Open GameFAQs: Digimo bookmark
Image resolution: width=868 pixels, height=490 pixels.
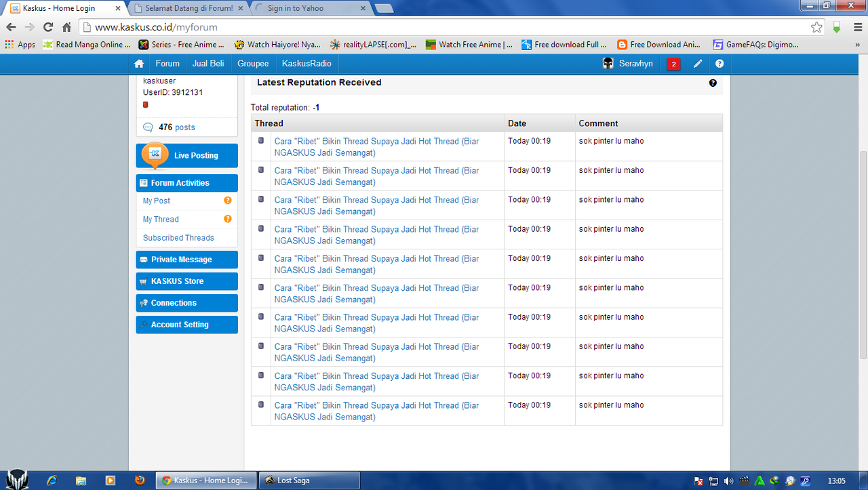(x=756, y=45)
